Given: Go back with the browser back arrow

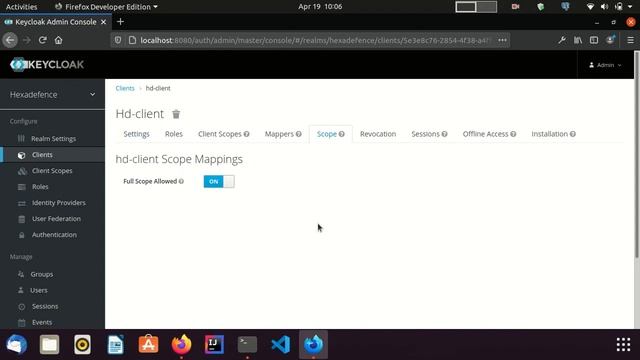Looking at the screenshot, I should click(10, 40).
